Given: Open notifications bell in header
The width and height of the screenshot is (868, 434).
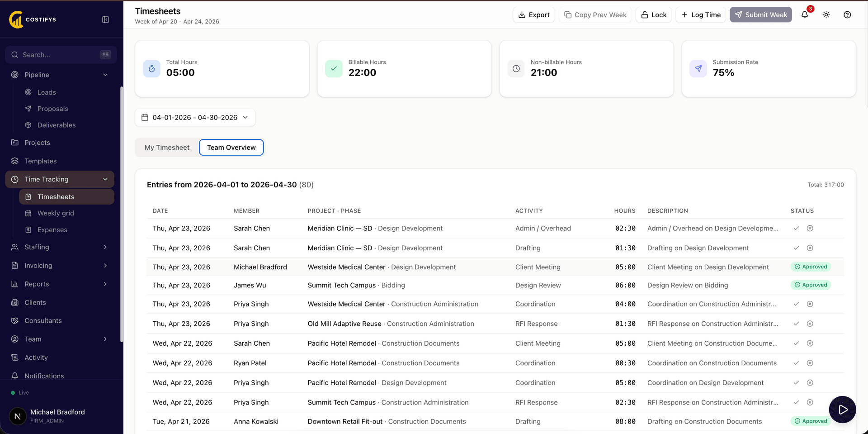Looking at the screenshot, I should [x=805, y=14].
